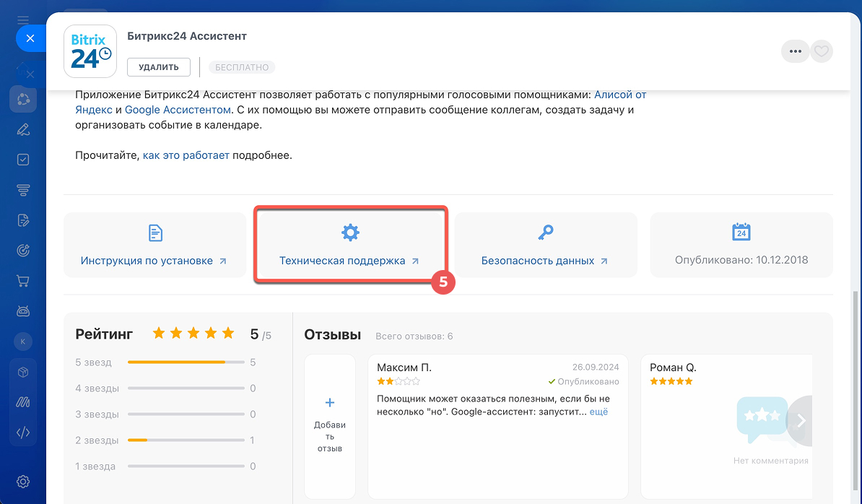Viewport: 862px width, 504px height.
Task: Click the document icon above Инструкция по установке
Action: [x=155, y=233]
